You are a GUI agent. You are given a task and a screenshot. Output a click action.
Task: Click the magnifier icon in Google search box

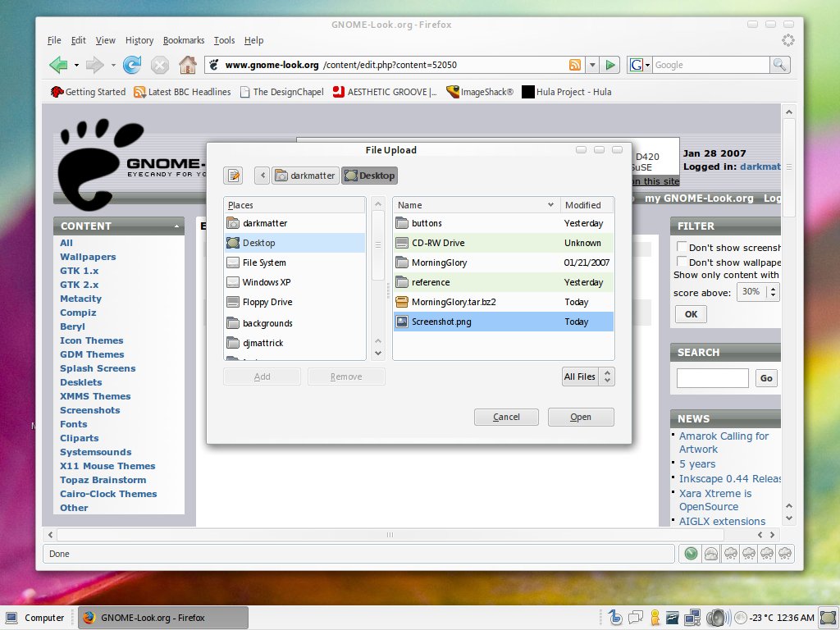tap(779, 65)
